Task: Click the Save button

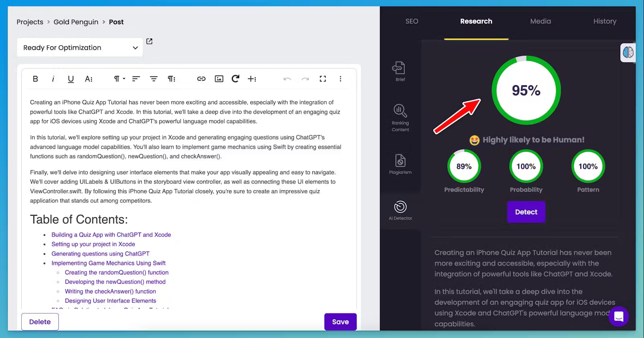Action: point(341,322)
